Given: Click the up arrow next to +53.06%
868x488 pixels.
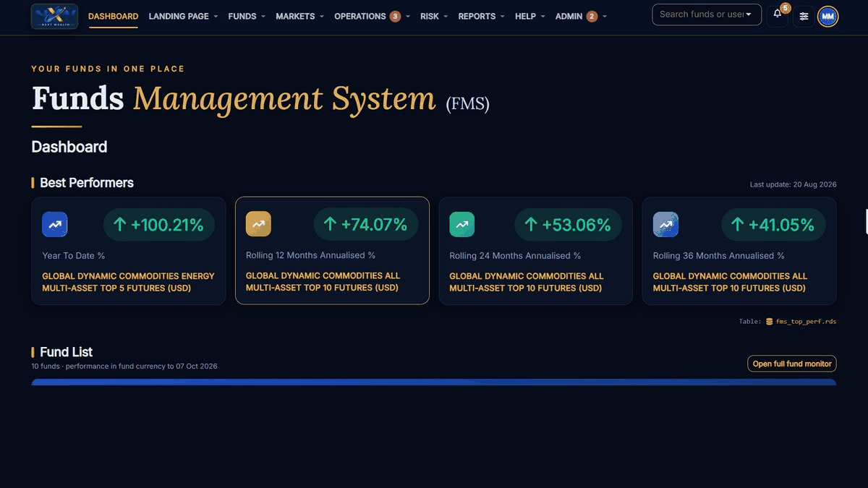Looking at the screenshot, I should pyautogui.click(x=531, y=225).
